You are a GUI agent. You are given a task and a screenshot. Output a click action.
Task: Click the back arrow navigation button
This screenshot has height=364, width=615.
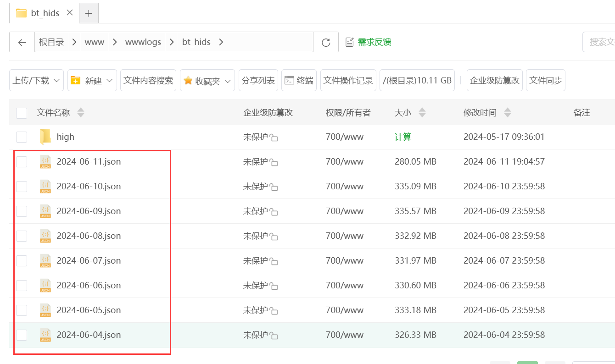pos(22,42)
